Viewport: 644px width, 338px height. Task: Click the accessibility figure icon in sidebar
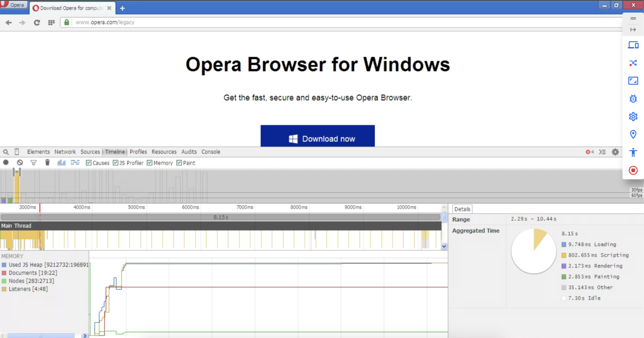(x=633, y=152)
